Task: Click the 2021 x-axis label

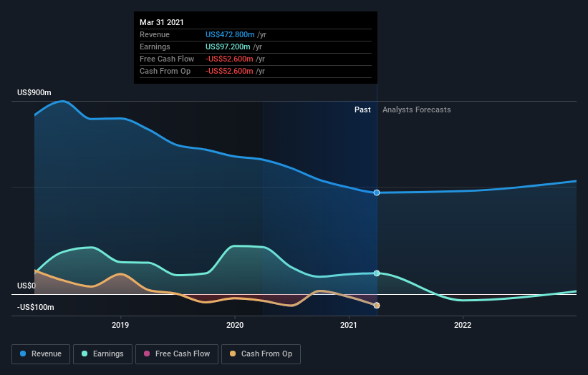Action: click(x=349, y=325)
